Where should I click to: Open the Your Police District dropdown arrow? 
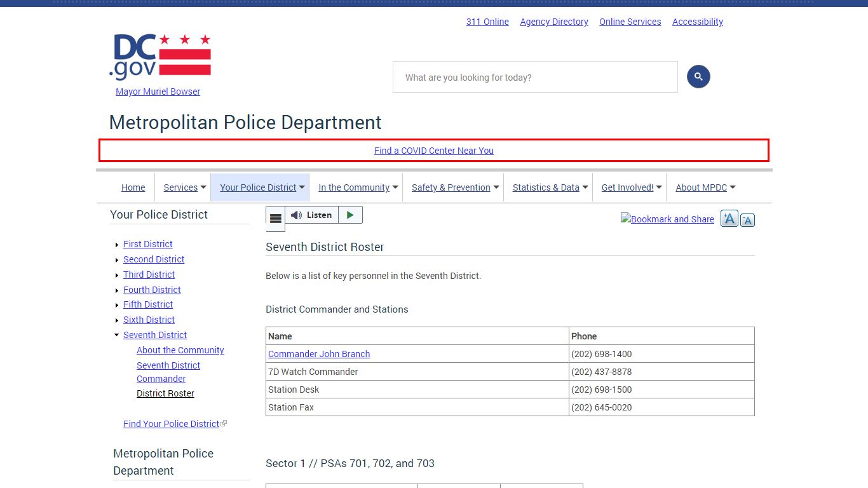[302, 187]
